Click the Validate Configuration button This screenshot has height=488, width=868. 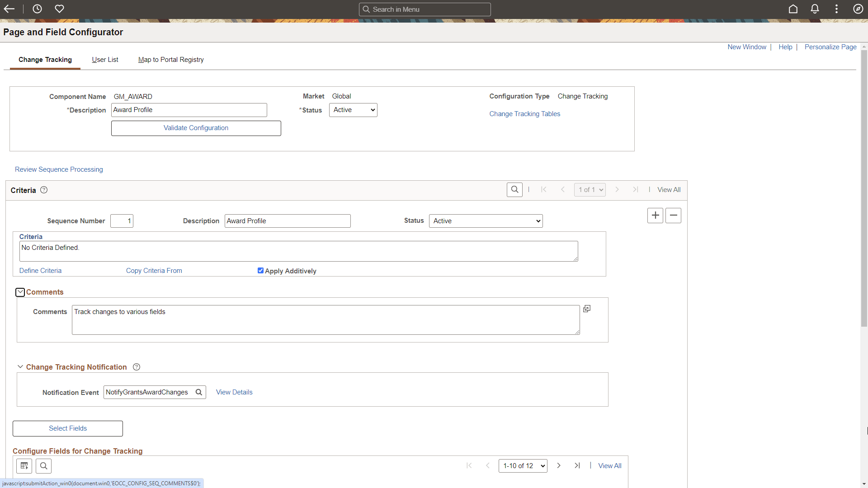pyautogui.click(x=196, y=128)
